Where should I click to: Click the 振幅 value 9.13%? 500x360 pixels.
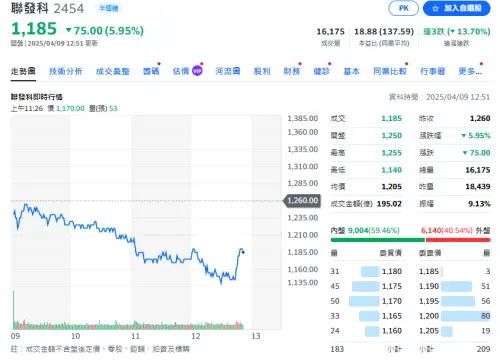point(479,204)
